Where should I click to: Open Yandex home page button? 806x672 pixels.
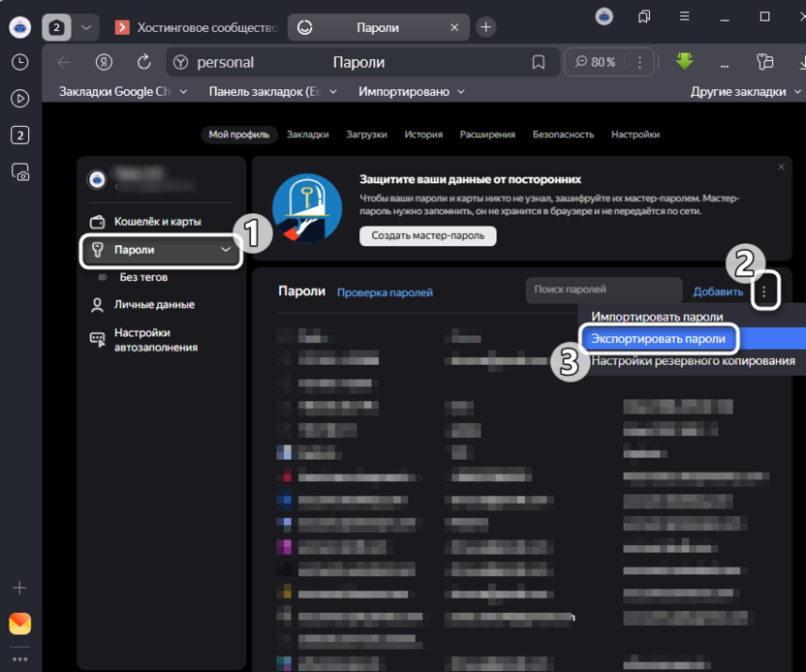[104, 63]
